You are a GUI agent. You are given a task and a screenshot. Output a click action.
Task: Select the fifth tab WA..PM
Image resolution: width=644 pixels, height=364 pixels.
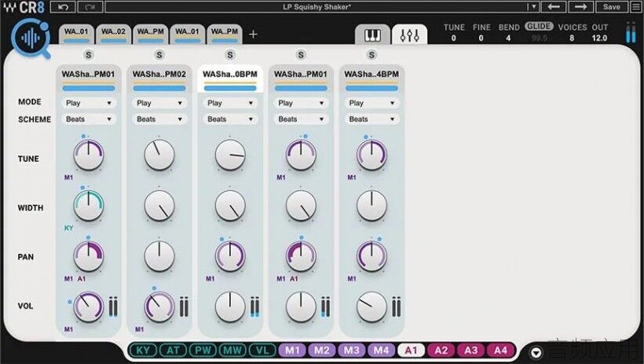pyautogui.click(x=225, y=35)
